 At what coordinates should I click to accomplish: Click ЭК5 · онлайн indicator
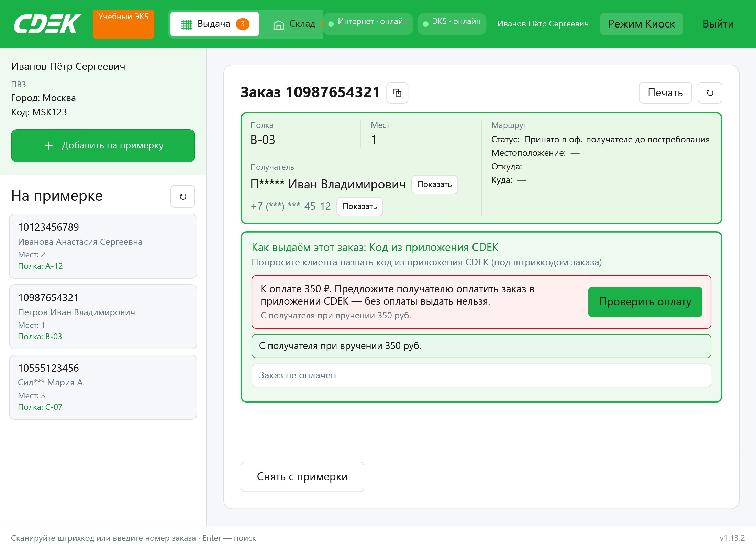pyautogui.click(x=452, y=24)
